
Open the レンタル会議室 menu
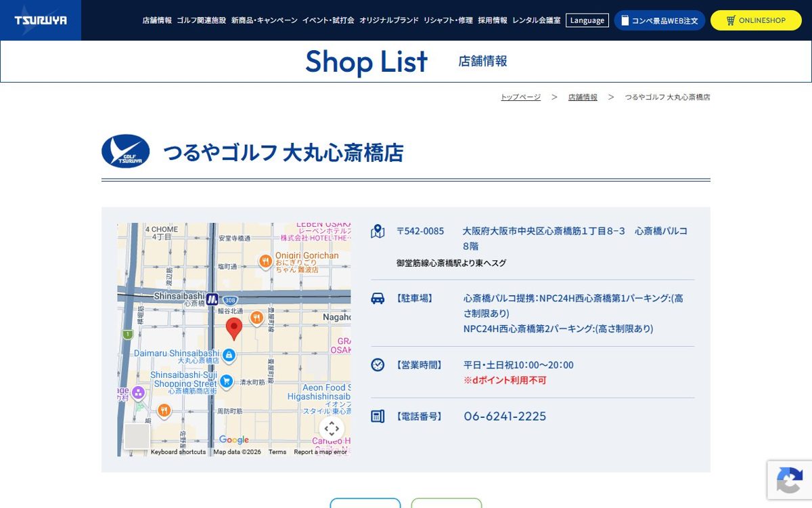coord(537,20)
